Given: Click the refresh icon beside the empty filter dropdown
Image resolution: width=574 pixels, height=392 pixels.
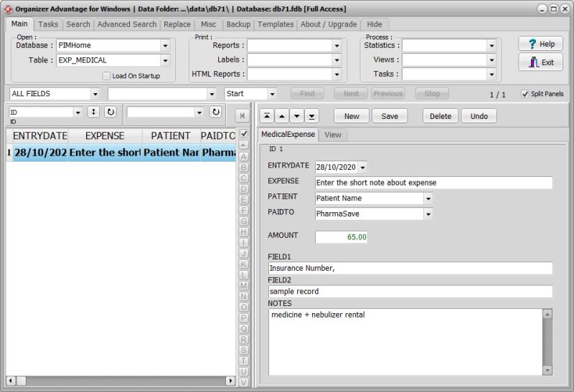Looking at the screenshot, I should click(216, 112).
